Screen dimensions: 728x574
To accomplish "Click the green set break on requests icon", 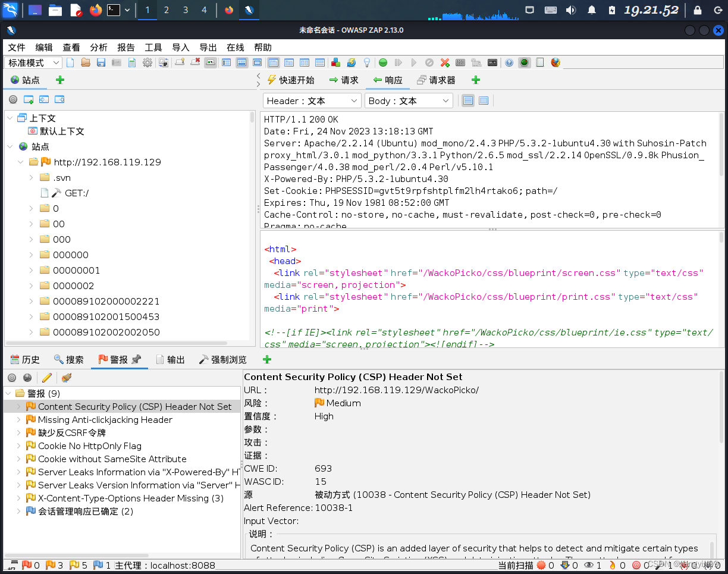I will pyautogui.click(x=383, y=62).
